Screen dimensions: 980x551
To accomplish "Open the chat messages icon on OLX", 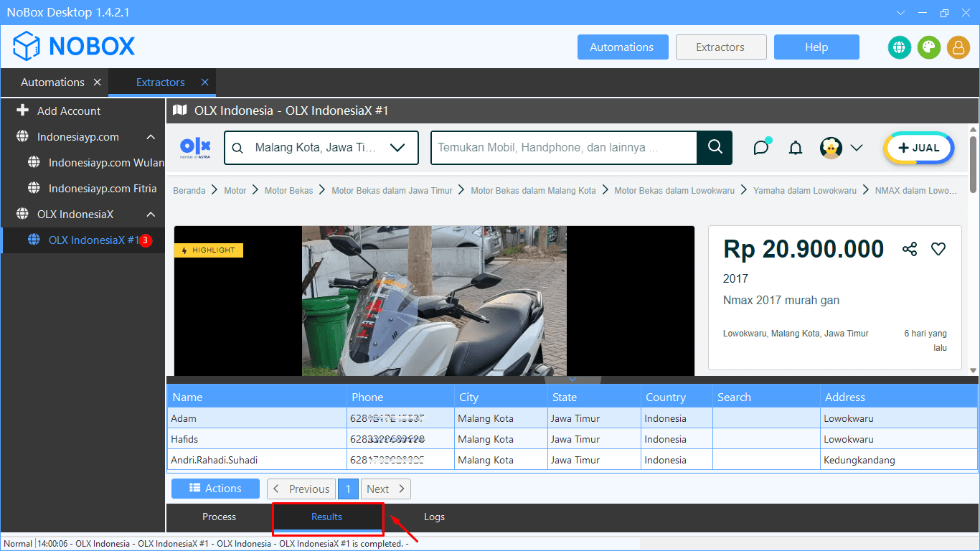I will point(760,147).
